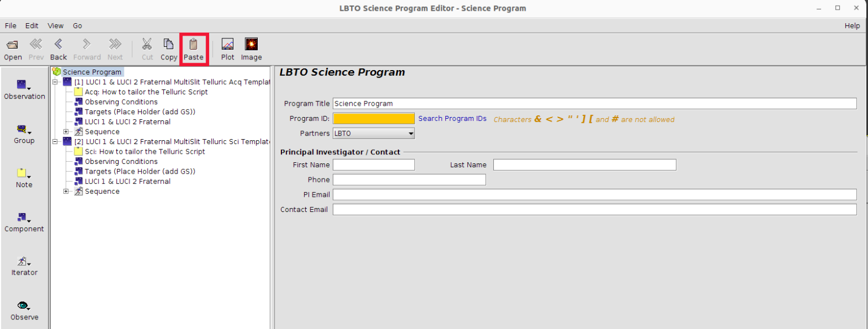Expand the first Sequence node
868x329 pixels.
pos(66,132)
